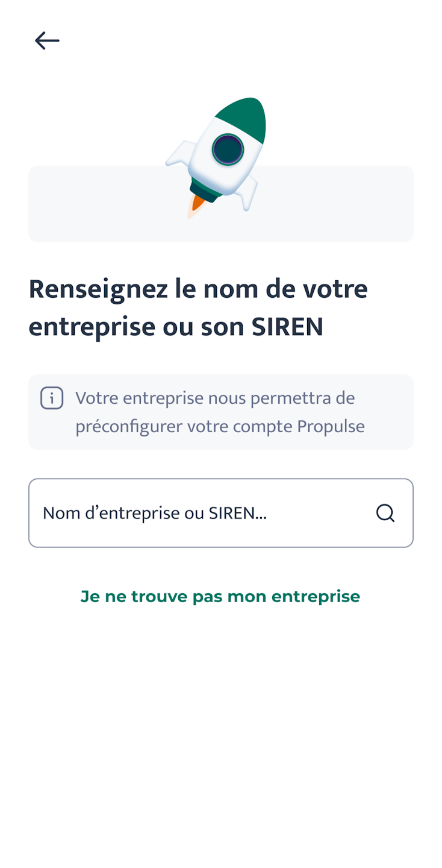Click the word "Propulse" in info message
442x868 pixels.
tap(331, 426)
